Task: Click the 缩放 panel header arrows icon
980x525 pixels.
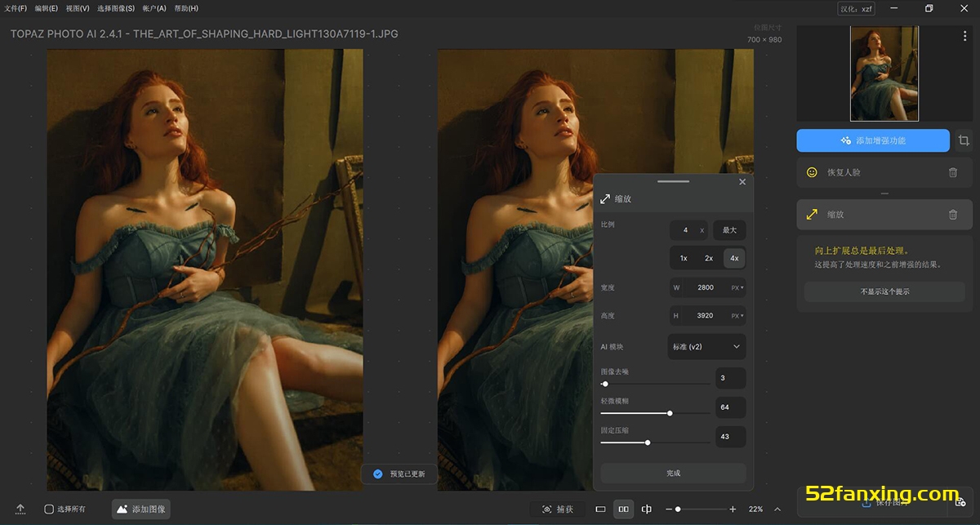Action: click(x=605, y=198)
